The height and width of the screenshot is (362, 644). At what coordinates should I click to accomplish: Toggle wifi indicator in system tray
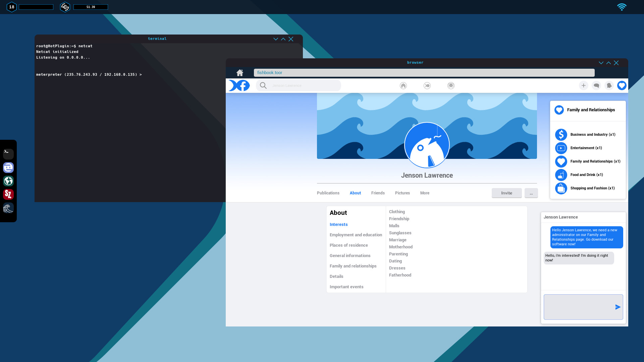click(x=622, y=7)
